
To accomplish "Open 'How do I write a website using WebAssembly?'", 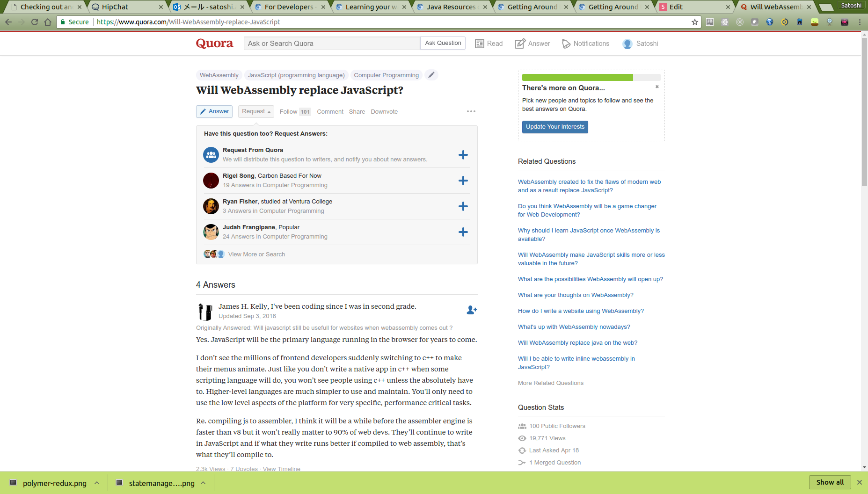I will [581, 311].
